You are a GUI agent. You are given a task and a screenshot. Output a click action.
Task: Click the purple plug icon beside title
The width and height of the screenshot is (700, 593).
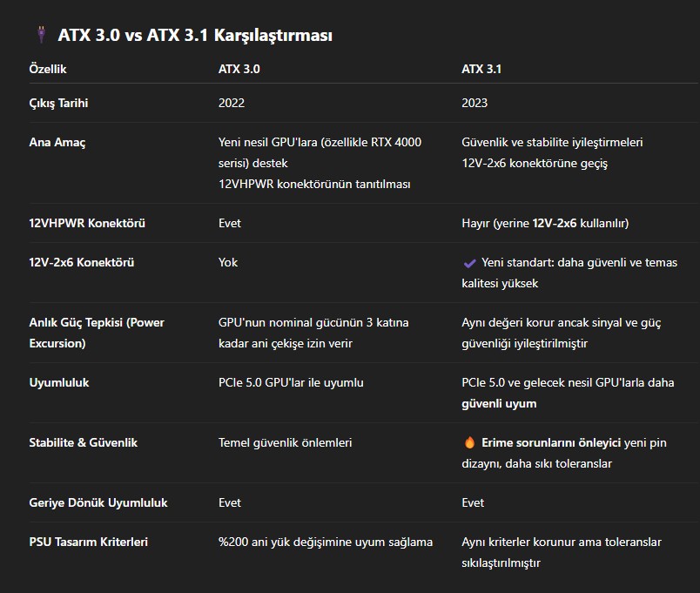(42, 34)
